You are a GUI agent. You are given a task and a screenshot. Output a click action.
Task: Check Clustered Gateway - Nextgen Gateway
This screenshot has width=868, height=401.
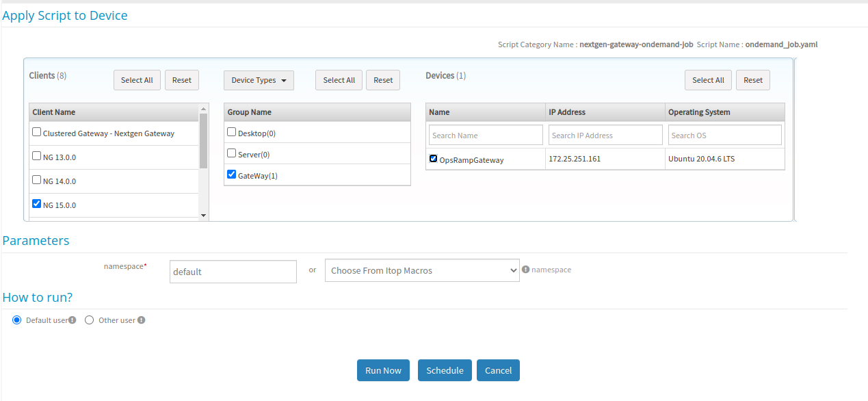click(x=36, y=131)
